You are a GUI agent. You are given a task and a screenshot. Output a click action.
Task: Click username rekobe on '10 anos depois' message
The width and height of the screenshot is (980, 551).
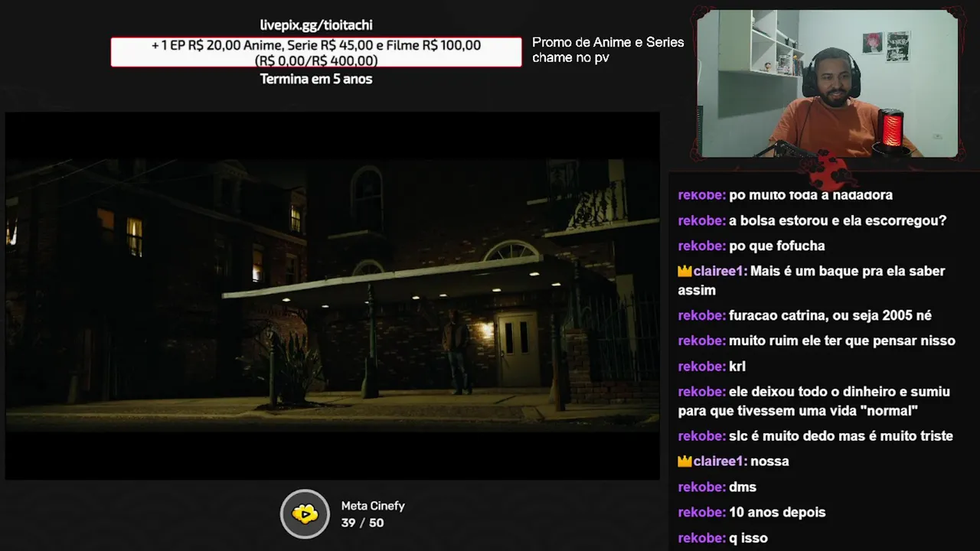[701, 512]
